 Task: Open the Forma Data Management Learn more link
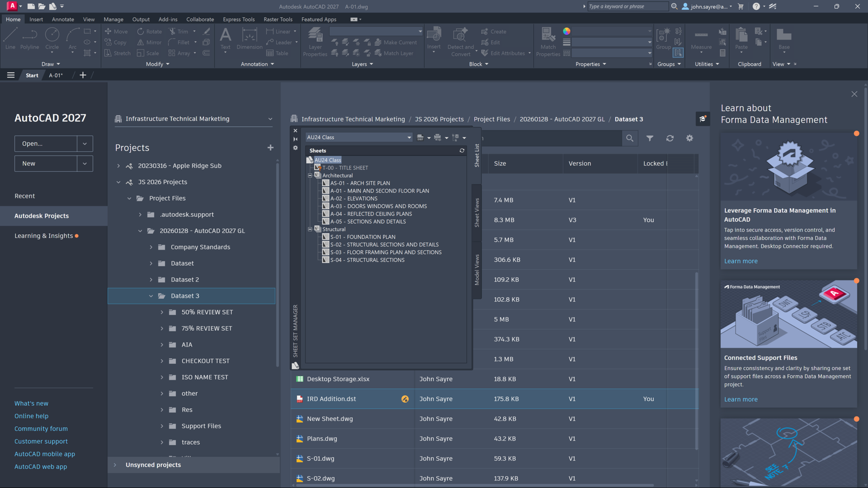741,261
